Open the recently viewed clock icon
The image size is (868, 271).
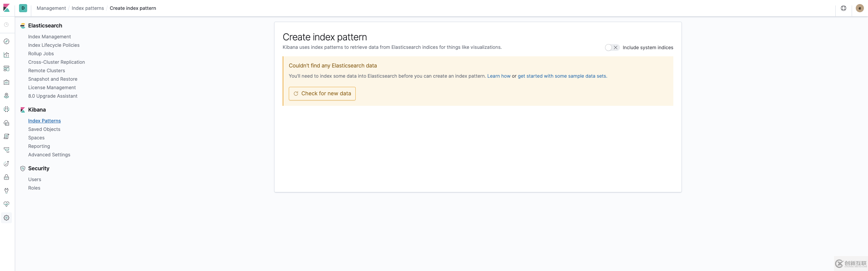6,24
